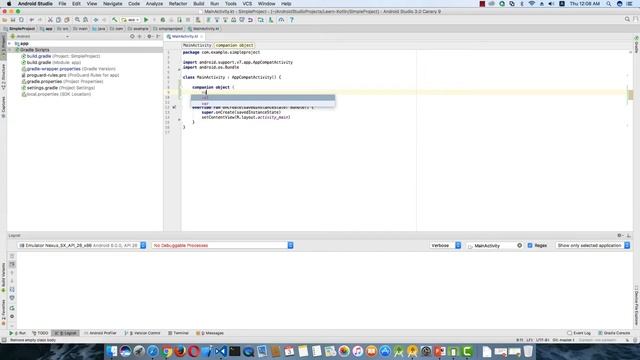Open the VCS menu
This screenshot has height=360, width=640.
247,4
